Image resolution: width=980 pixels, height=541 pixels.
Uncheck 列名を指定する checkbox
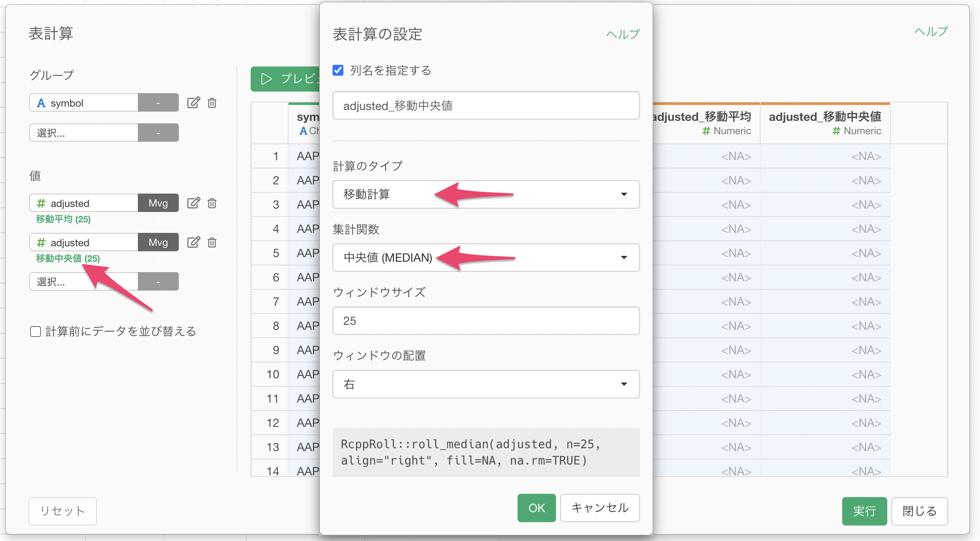click(x=338, y=70)
